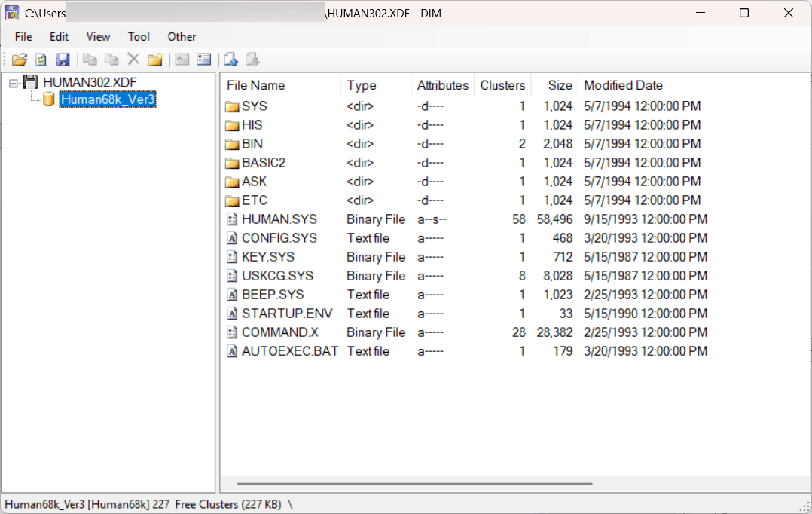
Task: Select the BASIC2 folder entry
Action: [263, 163]
